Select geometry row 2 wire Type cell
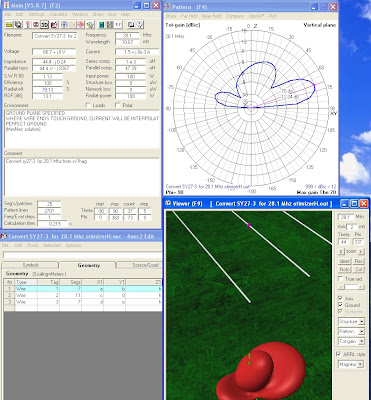 [26, 295]
